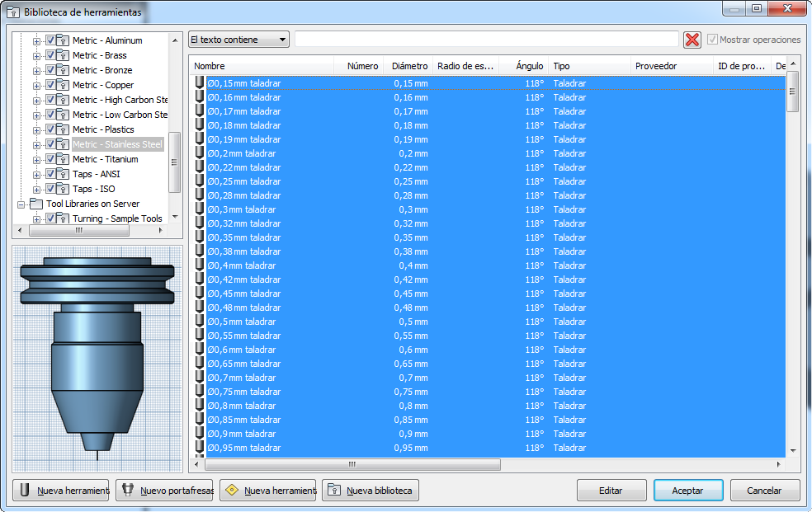Click the Nueva biblioteca button
The width and height of the screenshot is (812, 512).
pos(371,491)
